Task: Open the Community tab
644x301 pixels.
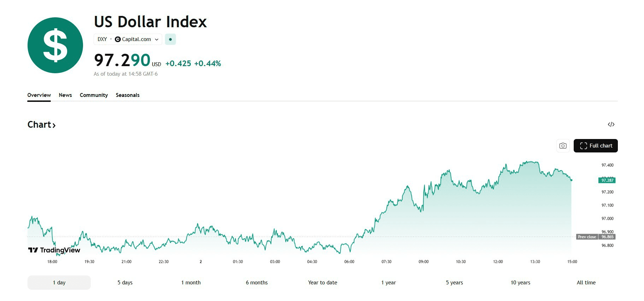Action: click(x=94, y=95)
